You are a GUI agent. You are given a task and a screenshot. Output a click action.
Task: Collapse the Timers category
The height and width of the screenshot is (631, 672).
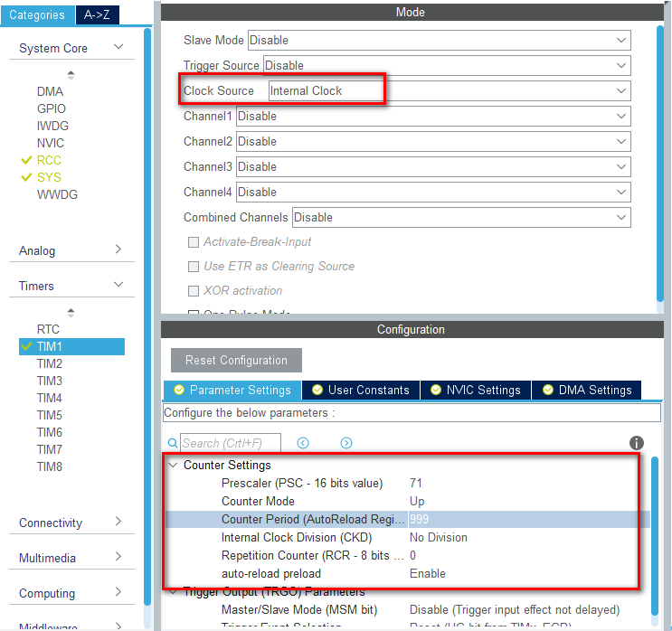click(x=118, y=285)
